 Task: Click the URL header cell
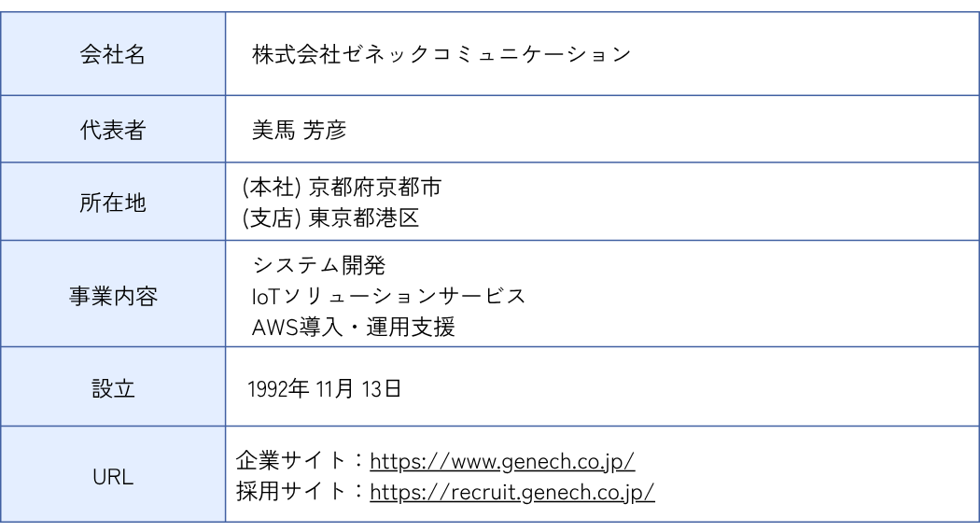(110, 477)
